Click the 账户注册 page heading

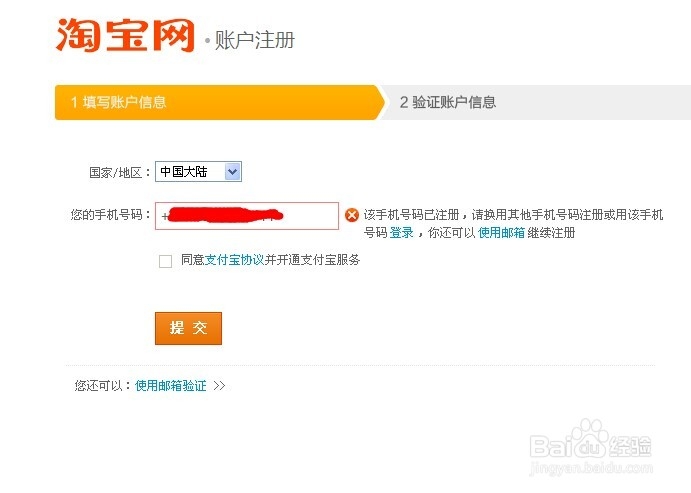[255, 41]
